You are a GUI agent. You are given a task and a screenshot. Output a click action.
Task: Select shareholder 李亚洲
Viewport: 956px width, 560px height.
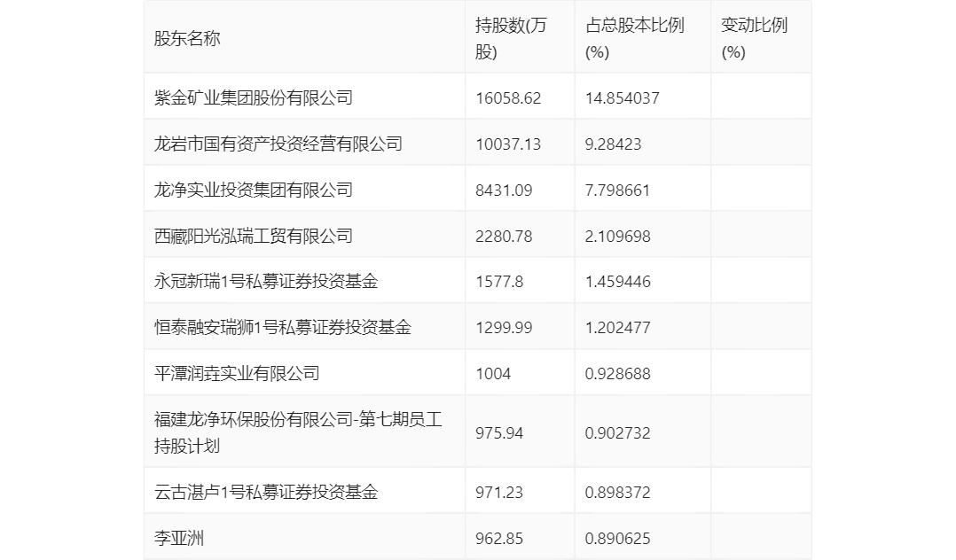point(178,538)
